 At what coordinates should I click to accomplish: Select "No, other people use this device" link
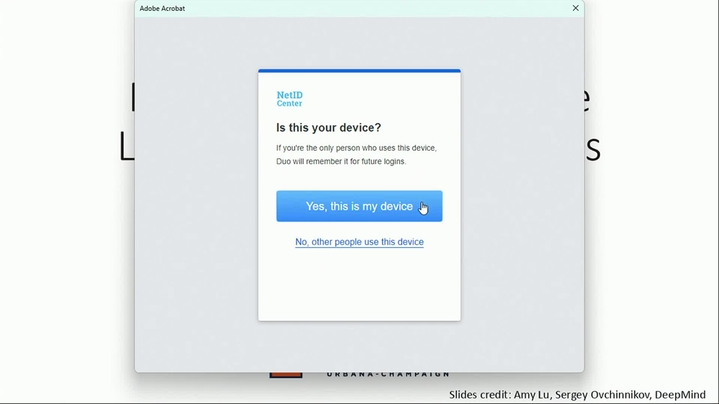[x=359, y=242]
